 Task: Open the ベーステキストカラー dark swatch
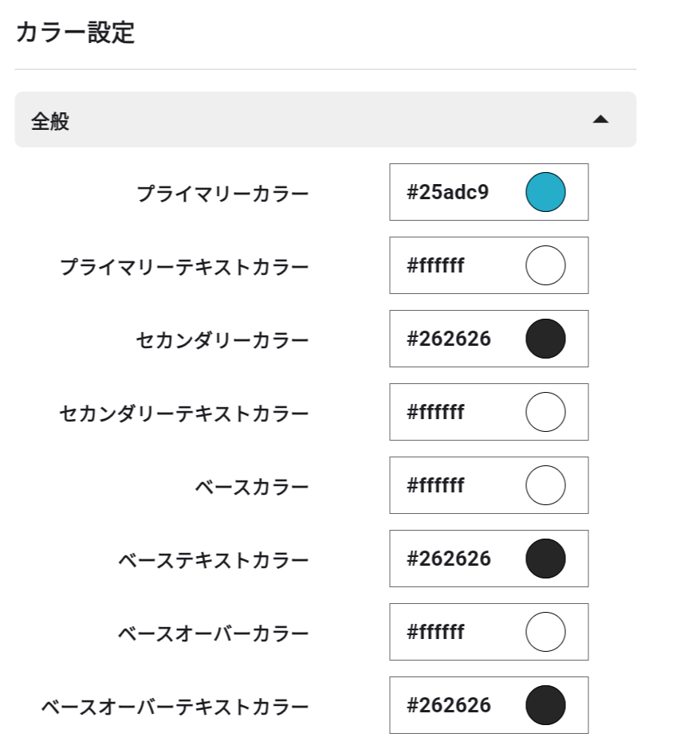[x=545, y=559]
